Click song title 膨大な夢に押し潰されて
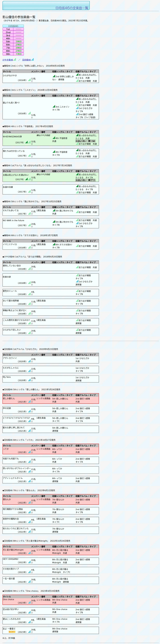Viewport: 160px width, 644px height. (14, 427)
